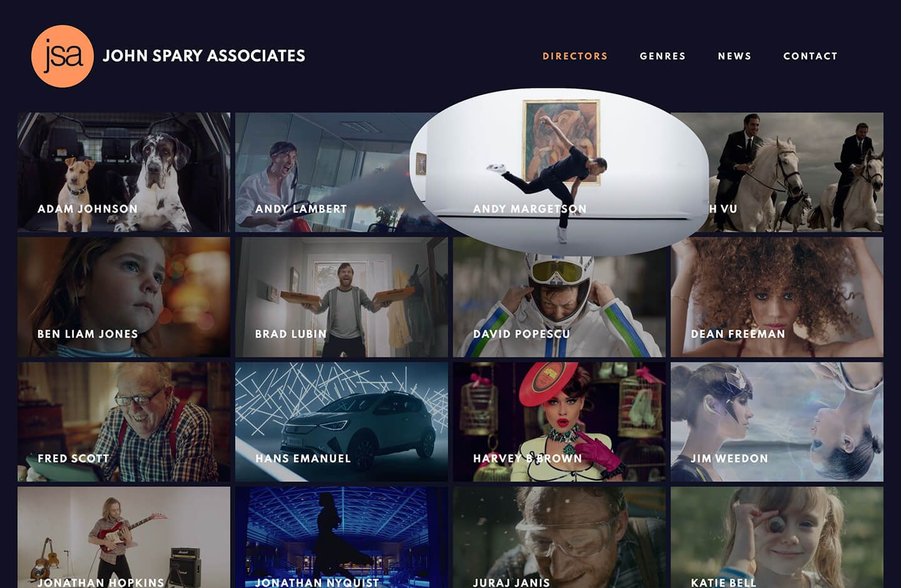Open the Genres menu item
901x588 pixels.
click(x=663, y=56)
